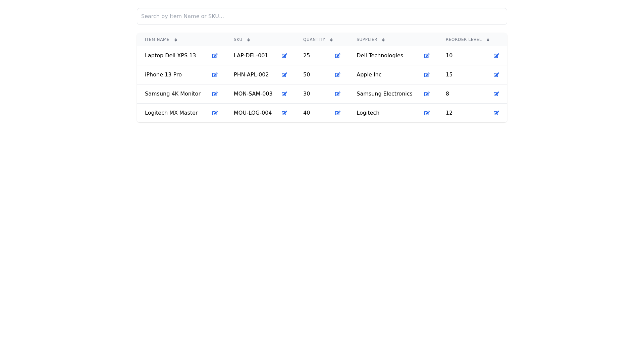
Task: Edit the SKU LAP-DEL-001
Action: pos(284,56)
